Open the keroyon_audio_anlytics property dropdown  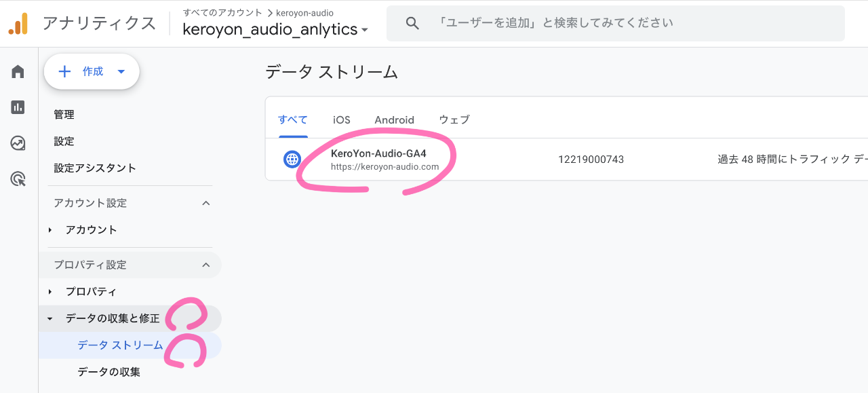click(365, 30)
